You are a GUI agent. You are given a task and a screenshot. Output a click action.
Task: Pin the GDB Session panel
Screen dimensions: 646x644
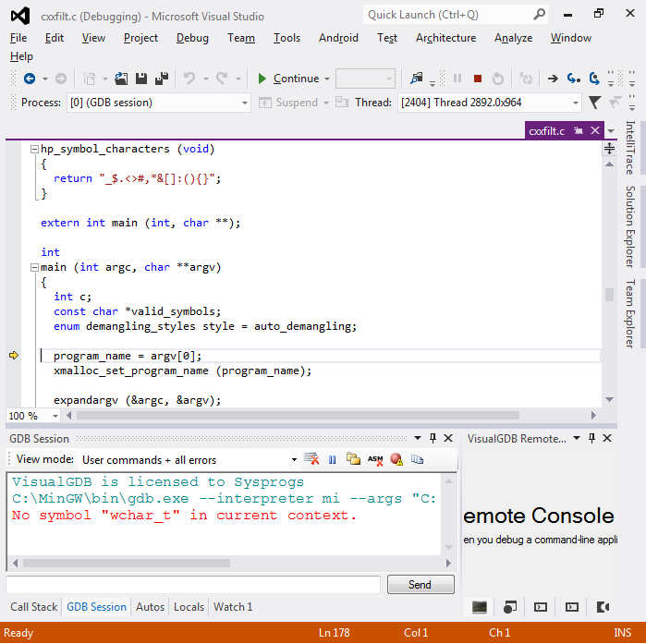[x=433, y=438]
